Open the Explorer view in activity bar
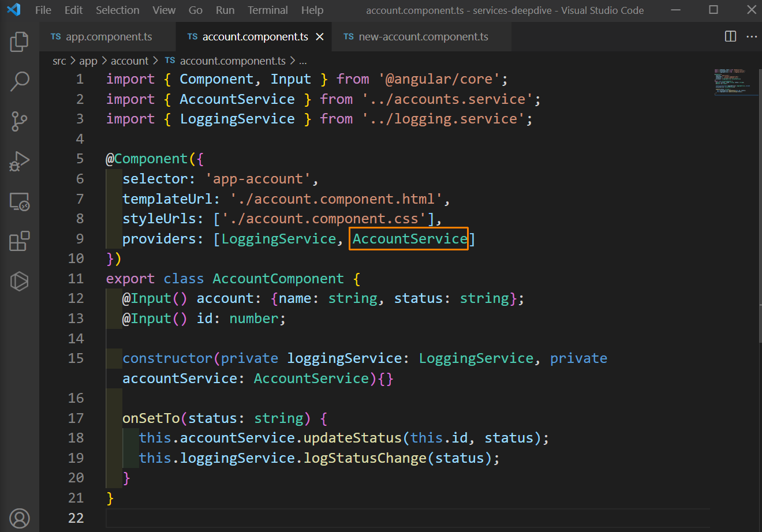 click(x=19, y=42)
